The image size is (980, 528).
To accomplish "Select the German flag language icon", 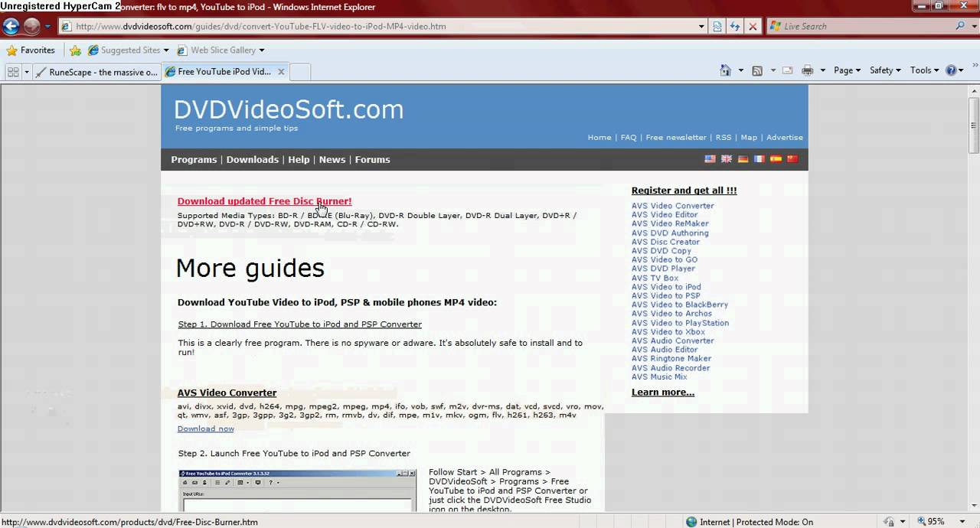I will tap(743, 159).
